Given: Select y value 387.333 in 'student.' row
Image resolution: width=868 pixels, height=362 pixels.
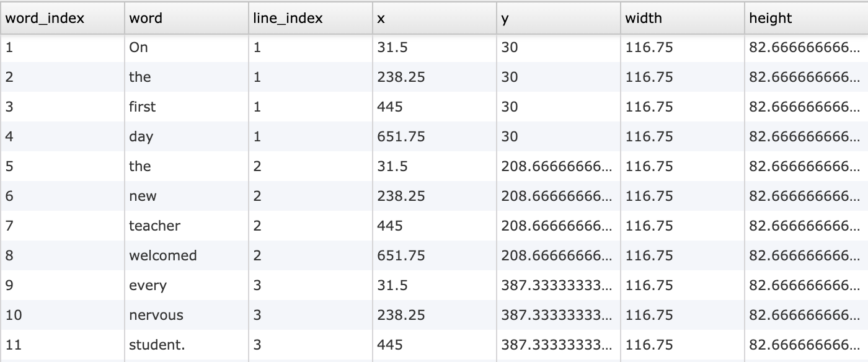Looking at the screenshot, I should pos(558,345).
